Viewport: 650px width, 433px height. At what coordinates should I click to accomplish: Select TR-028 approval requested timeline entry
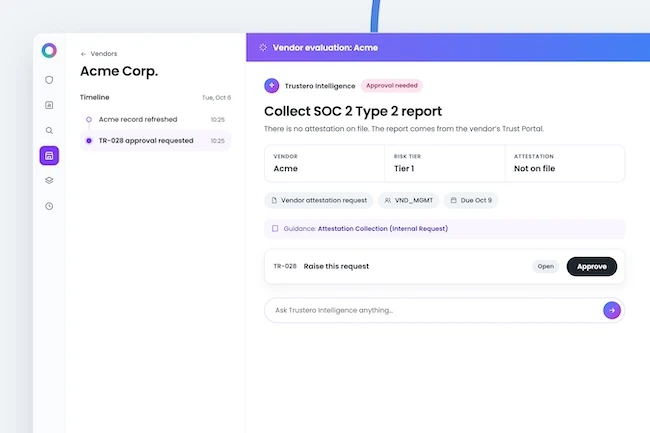pos(155,141)
